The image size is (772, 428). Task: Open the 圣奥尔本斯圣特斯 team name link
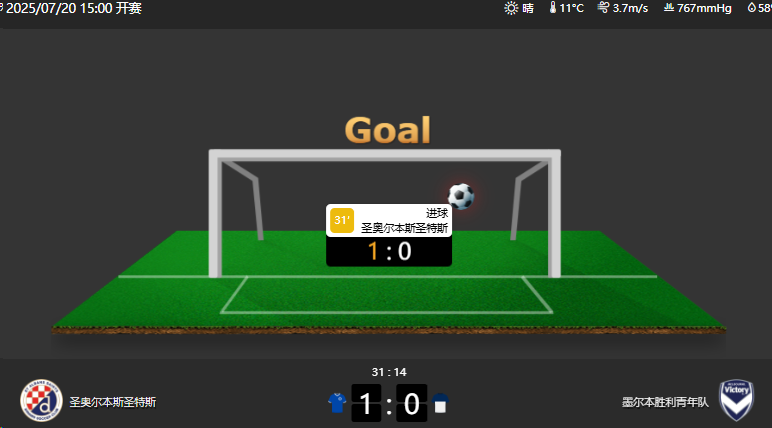(x=113, y=402)
